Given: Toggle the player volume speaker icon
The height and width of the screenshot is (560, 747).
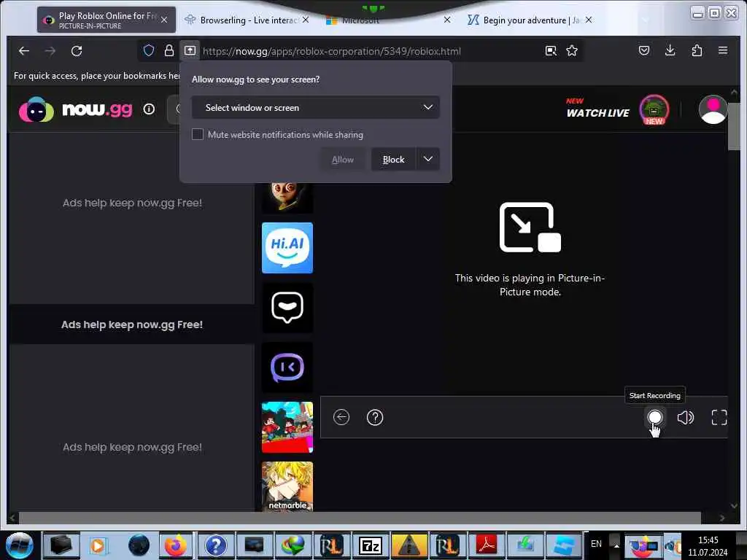Looking at the screenshot, I should (x=685, y=418).
